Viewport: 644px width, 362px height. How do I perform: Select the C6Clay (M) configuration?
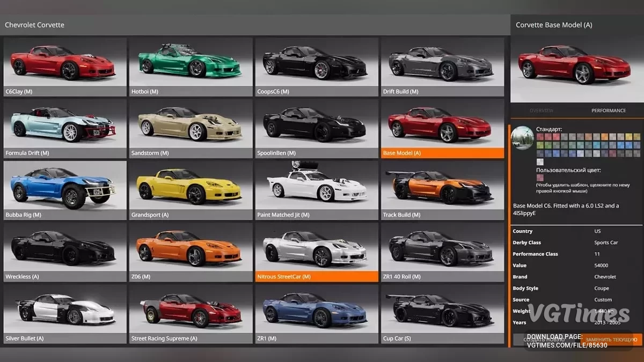[65, 67]
